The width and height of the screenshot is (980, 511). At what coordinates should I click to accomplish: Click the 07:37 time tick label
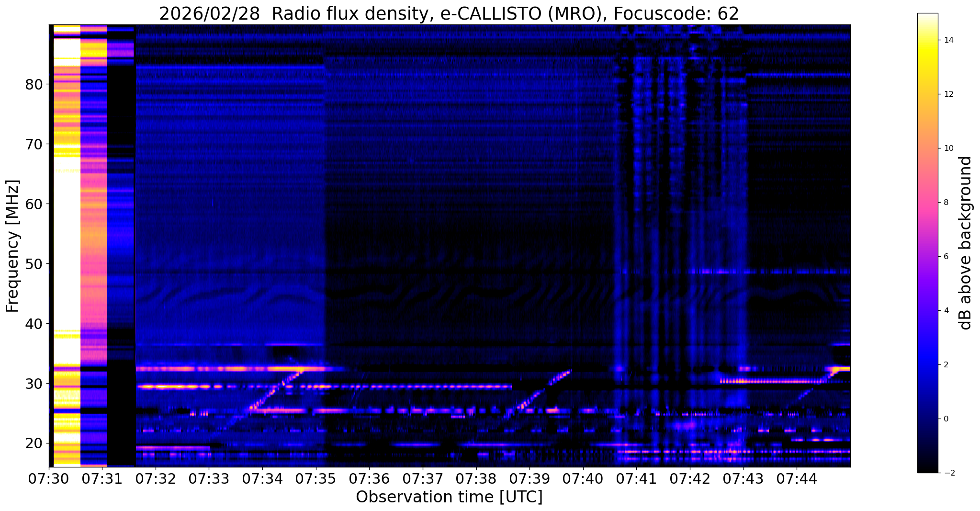point(423,479)
